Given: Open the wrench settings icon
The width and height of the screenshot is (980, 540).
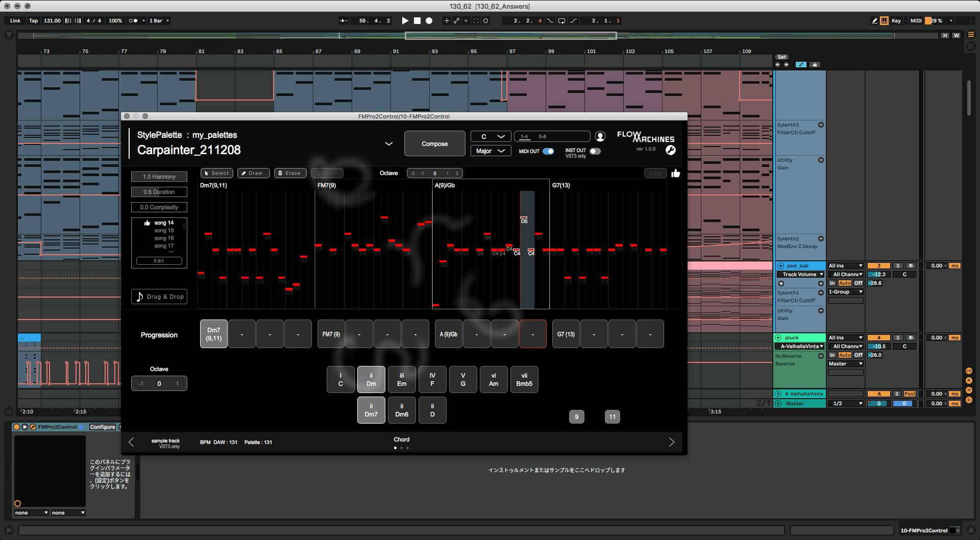Looking at the screenshot, I should pyautogui.click(x=671, y=150).
